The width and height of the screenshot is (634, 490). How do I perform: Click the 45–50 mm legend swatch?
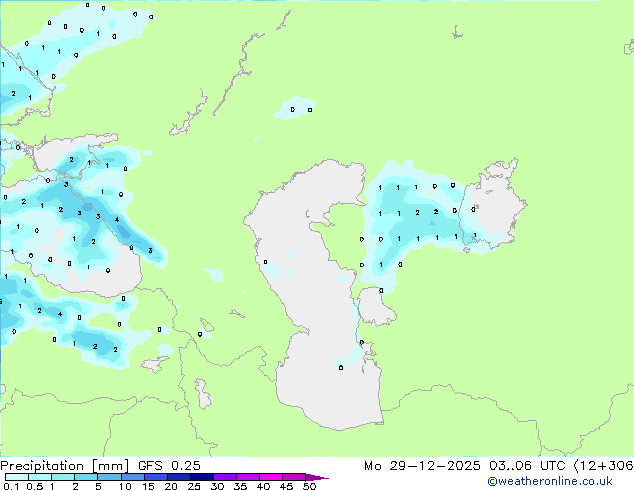pyautogui.click(x=294, y=477)
